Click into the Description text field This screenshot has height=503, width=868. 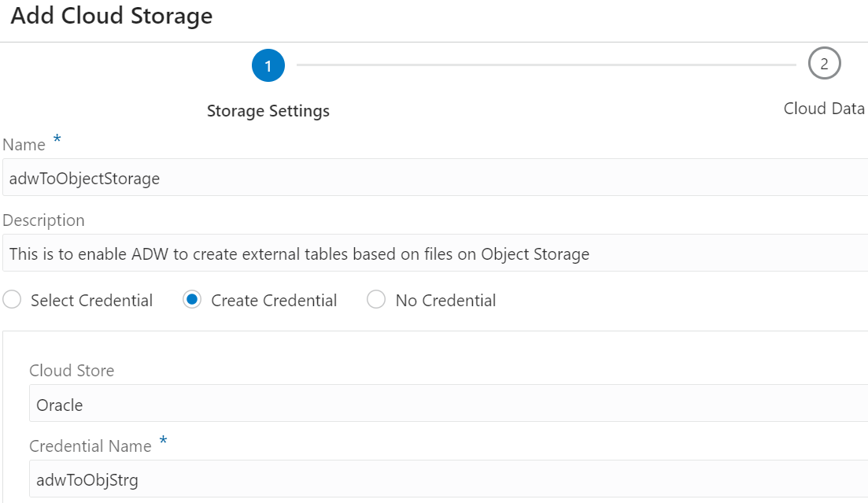pyautogui.click(x=434, y=253)
